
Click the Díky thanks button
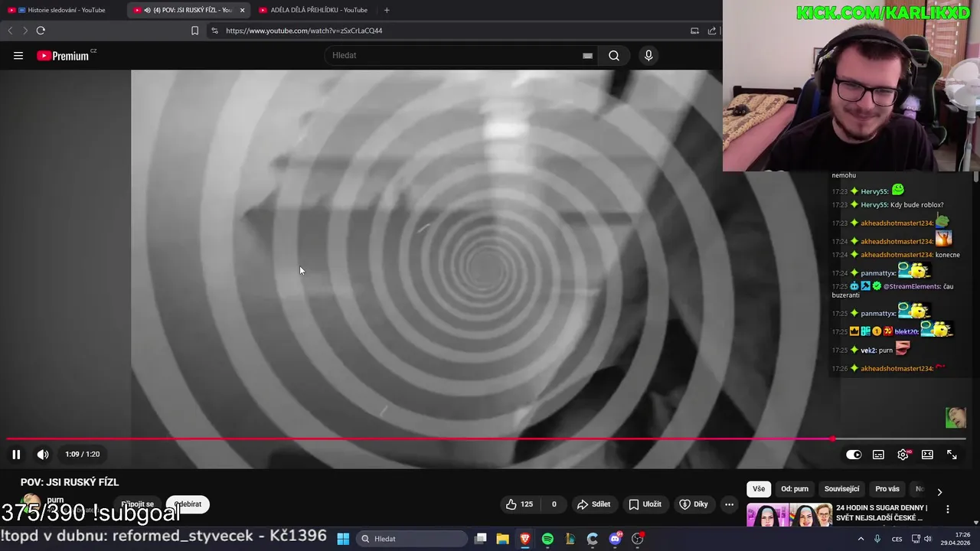point(694,504)
